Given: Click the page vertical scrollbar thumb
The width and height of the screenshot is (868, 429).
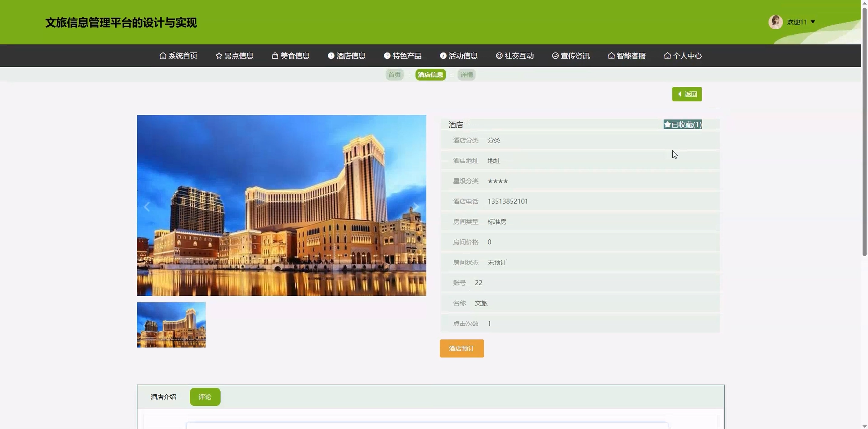Looking at the screenshot, I should tap(864, 131).
